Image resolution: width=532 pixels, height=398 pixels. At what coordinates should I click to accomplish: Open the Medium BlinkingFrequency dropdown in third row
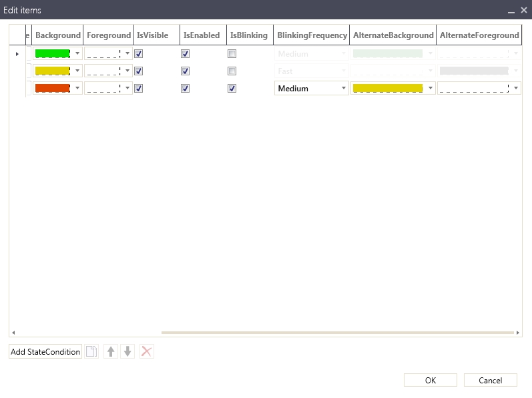coord(344,88)
